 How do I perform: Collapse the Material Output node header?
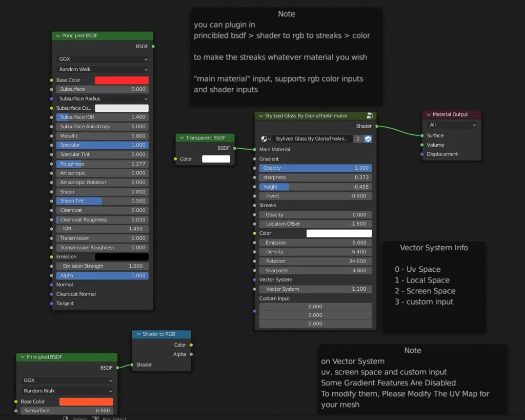(x=428, y=114)
